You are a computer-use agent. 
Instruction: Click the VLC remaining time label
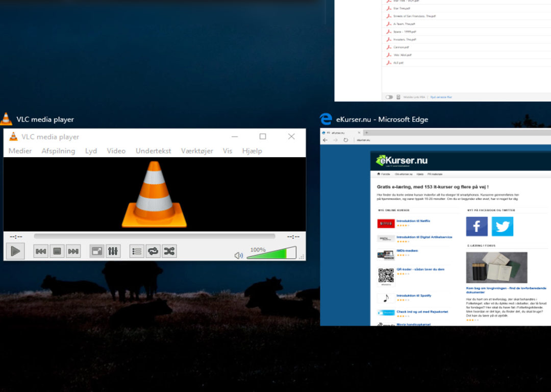click(293, 237)
